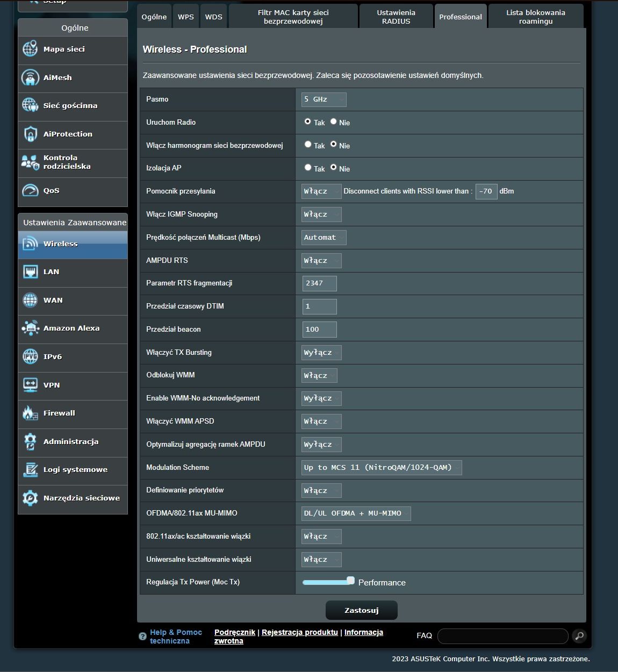Select Nie for harmonogram sieci bezprzewodowej

click(x=333, y=144)
